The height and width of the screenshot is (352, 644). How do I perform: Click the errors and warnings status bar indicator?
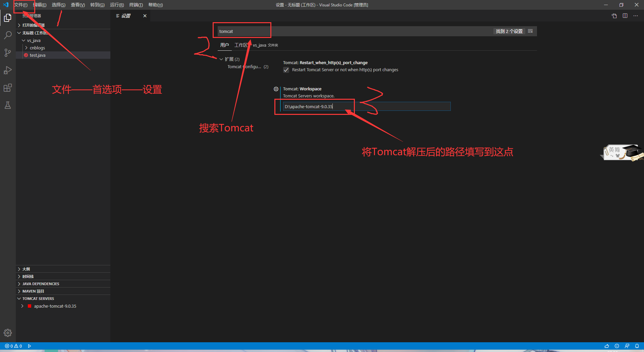click(13, 346)
